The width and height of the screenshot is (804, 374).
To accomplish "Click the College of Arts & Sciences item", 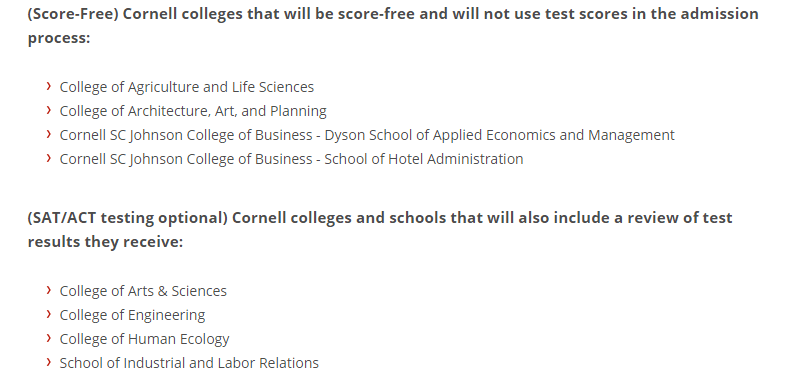I will [x=143, y=291].
